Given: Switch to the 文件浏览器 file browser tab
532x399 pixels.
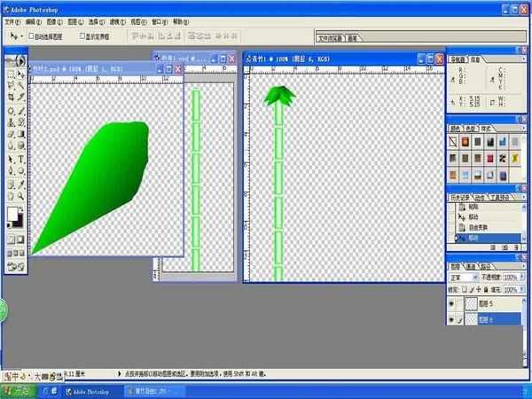Looking at the screenshot, I should [330, 38].
